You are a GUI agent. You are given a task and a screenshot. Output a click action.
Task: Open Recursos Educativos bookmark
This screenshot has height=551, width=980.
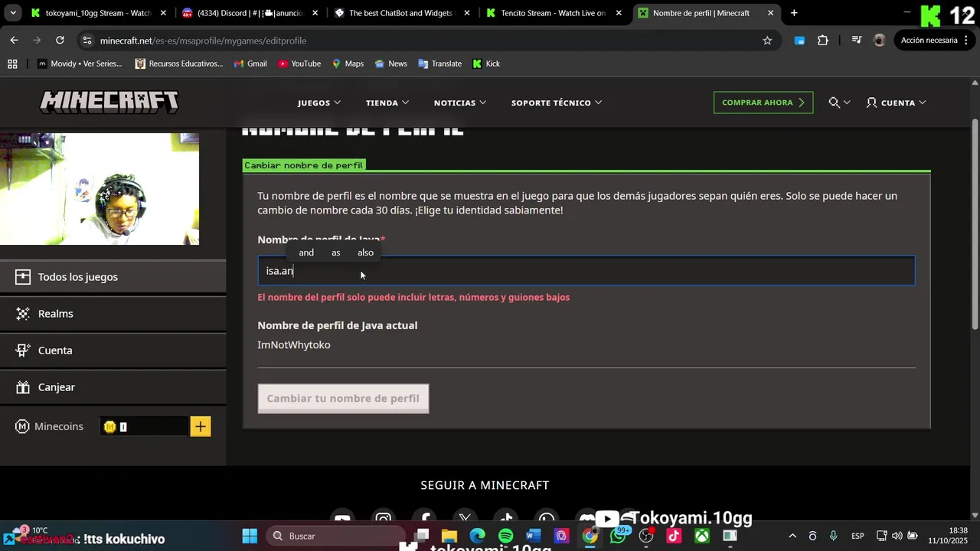click(178, 64)
